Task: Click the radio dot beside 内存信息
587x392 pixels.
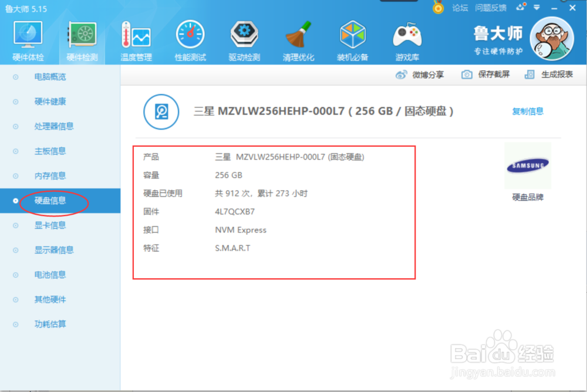Action: (15, 176)
